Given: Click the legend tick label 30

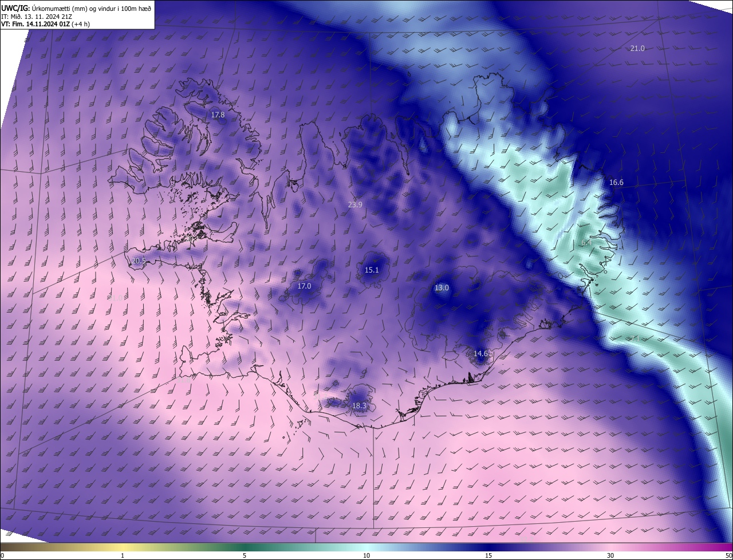Looking at the screenshot, I should click(610, 555).
